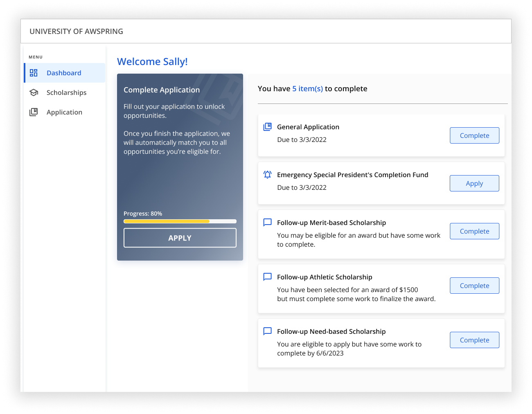Click the 'Welcome Sally!' heading
Image resolution: width=532 pixels, height=414 pixels.
click(152, 61)
